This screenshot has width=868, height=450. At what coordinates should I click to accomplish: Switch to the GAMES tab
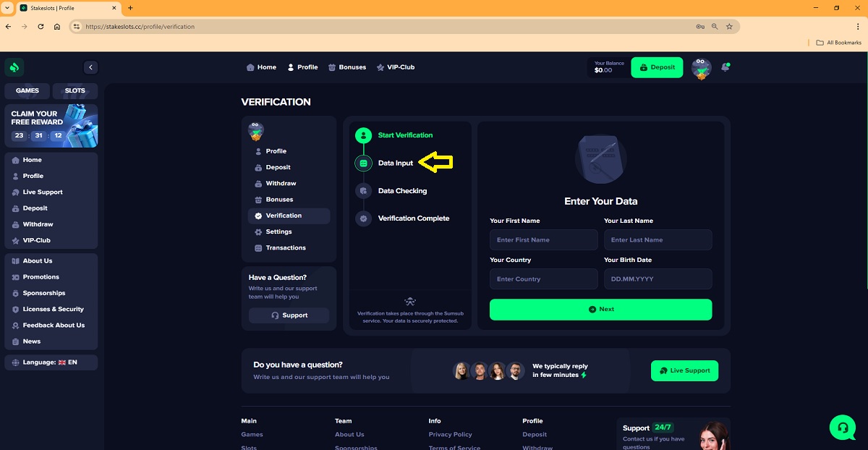27,91
